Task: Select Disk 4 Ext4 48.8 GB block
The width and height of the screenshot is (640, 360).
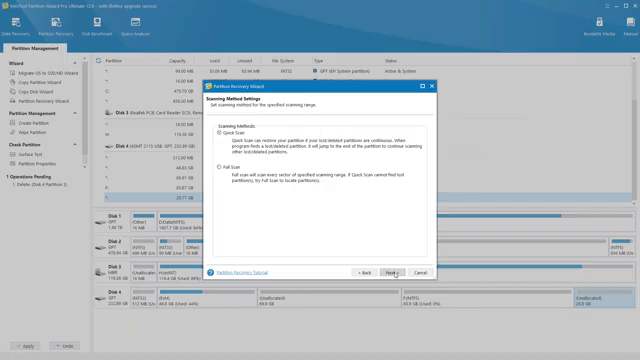Action: [207, 298]
